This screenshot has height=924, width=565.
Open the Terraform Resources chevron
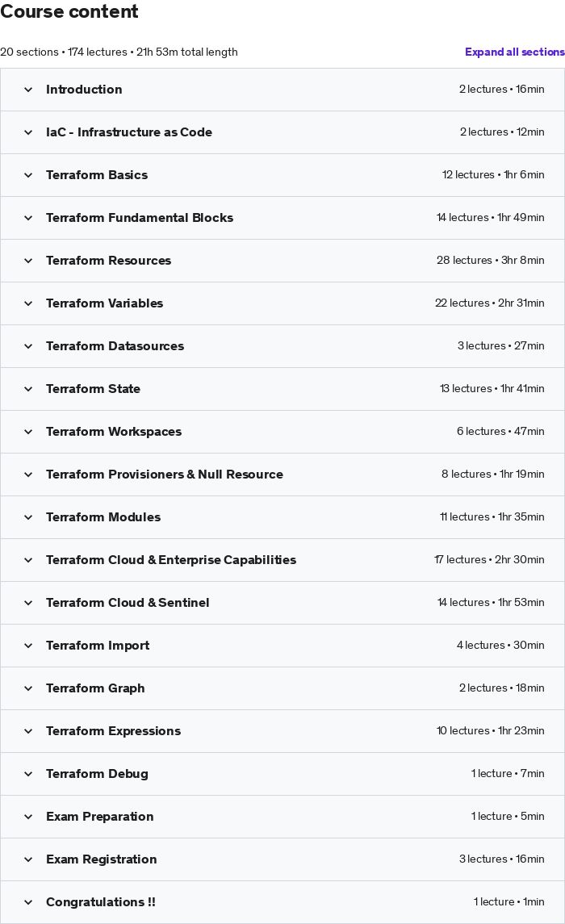point(28,261)
